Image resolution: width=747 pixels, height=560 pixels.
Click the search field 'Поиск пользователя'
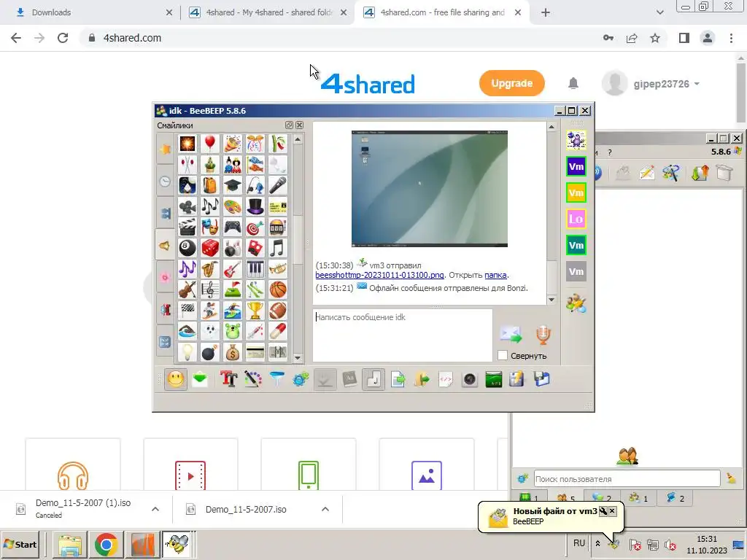pyautogui.click(x=627, y=478)
